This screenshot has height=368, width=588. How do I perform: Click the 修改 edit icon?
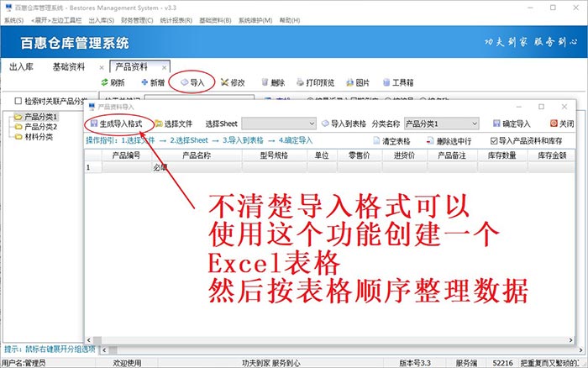click(x=224, y=82)
